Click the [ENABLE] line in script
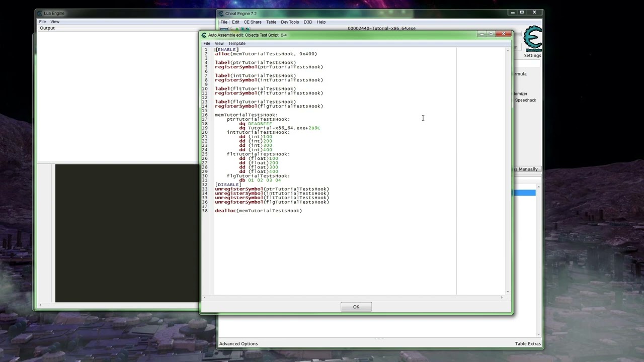644x362 pixels. pos(227,50)
